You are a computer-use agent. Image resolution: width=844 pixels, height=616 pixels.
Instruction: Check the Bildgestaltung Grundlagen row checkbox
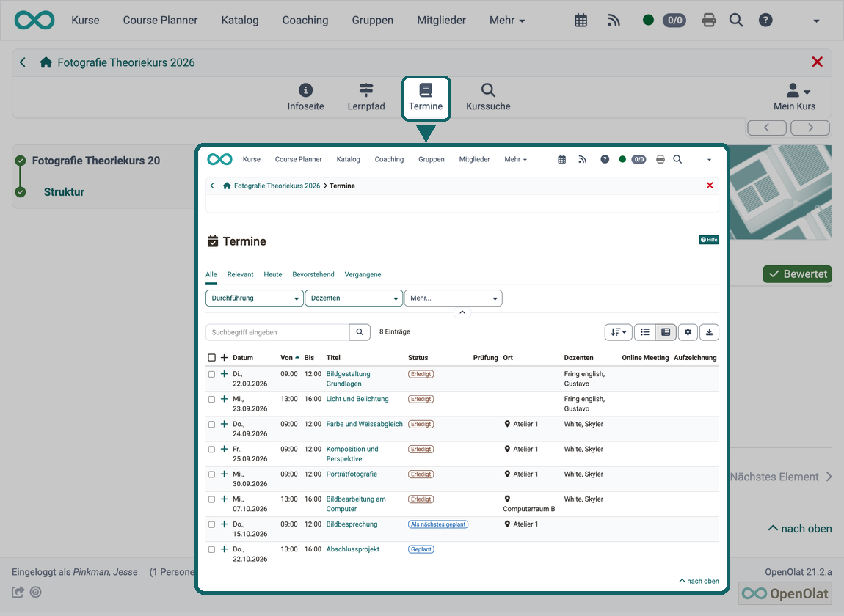tap(211, 375)
